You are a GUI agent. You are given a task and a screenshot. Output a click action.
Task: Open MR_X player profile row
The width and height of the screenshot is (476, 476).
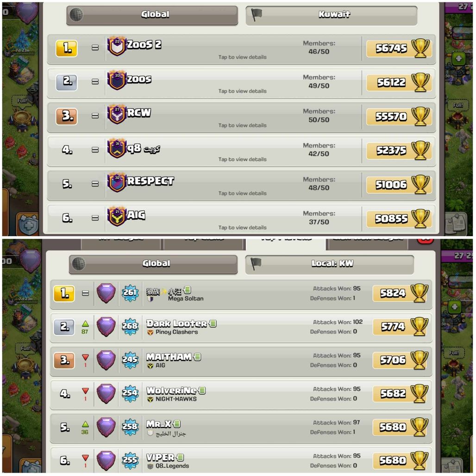click(241, 427)
